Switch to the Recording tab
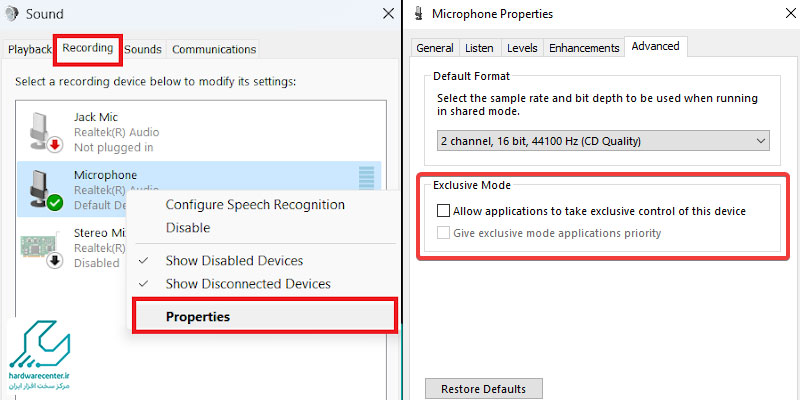The image size is (800, 400). pyautogui.click(x=88, y=48)
